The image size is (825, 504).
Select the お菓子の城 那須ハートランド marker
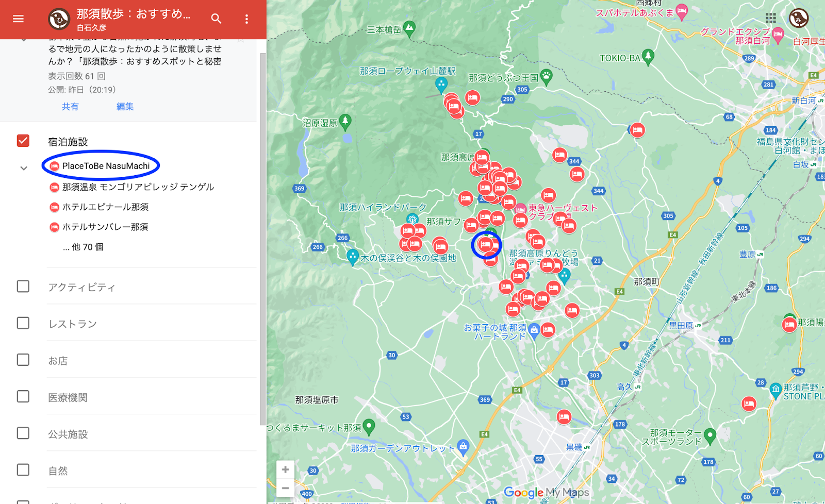click(x=534, y=330)
